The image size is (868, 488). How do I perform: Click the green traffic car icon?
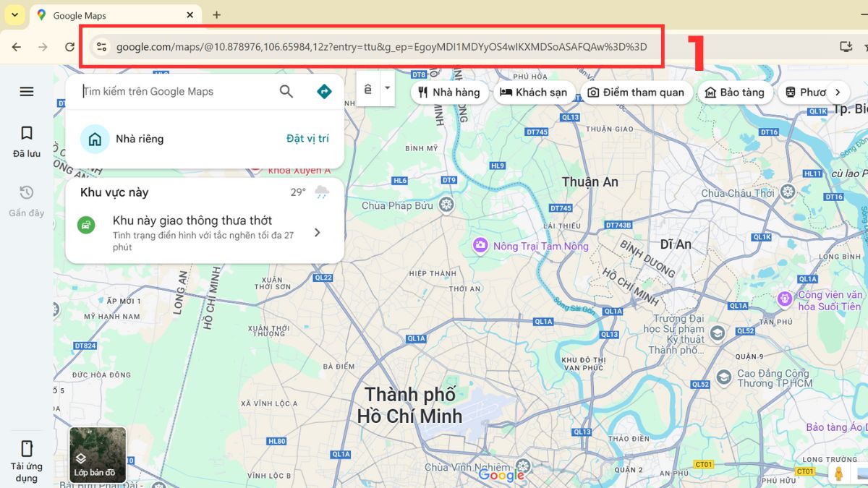tap(86, 225)
